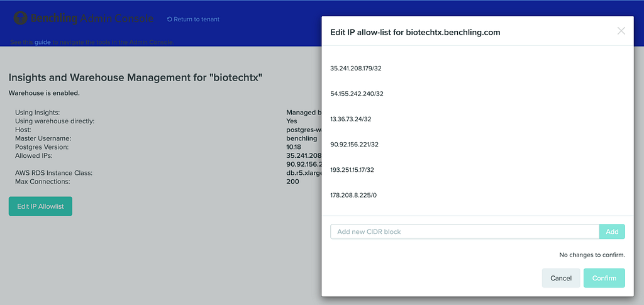Select the 54.155.242.240/32 entry

point(357,94)
